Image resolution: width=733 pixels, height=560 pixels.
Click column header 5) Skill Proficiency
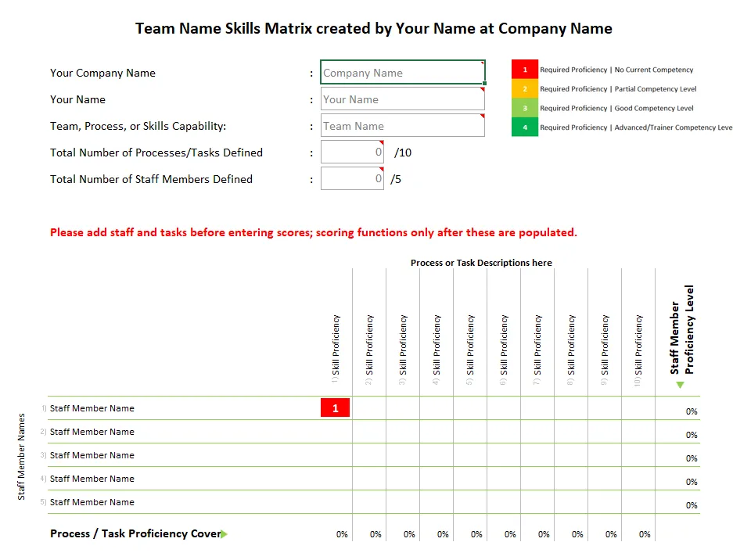point(470,349)
